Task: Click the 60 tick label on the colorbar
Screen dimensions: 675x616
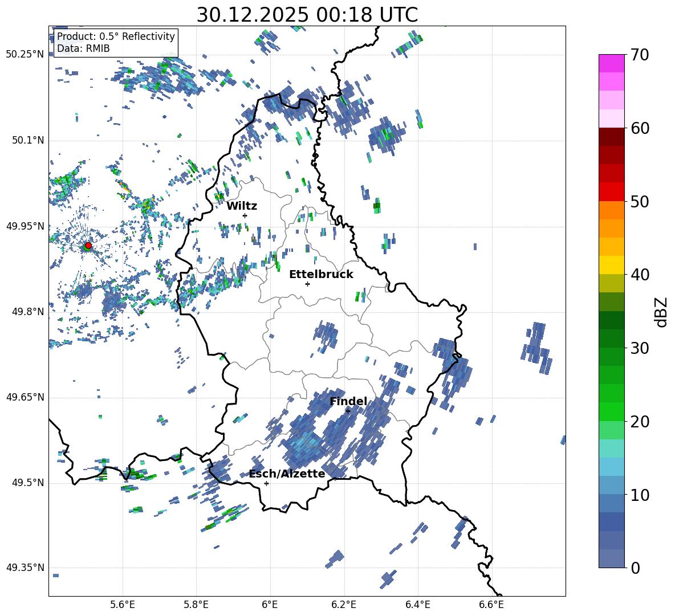Action: [641, 128]
